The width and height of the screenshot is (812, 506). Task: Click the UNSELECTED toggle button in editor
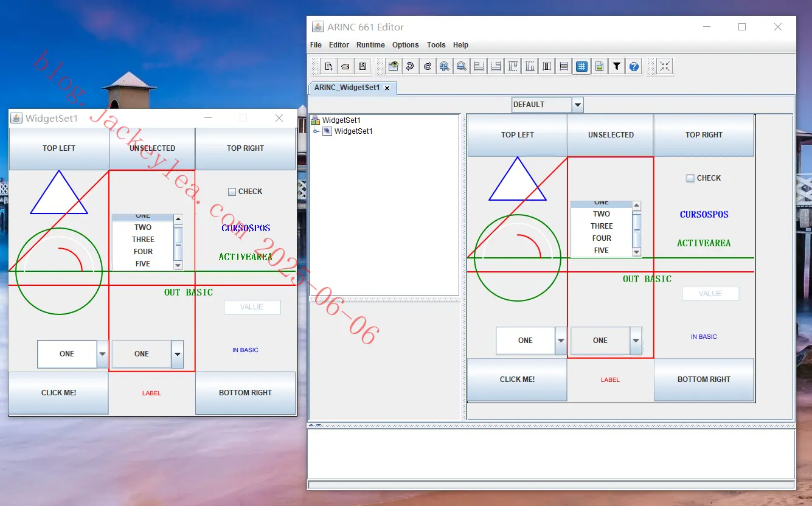coord(611,135)
